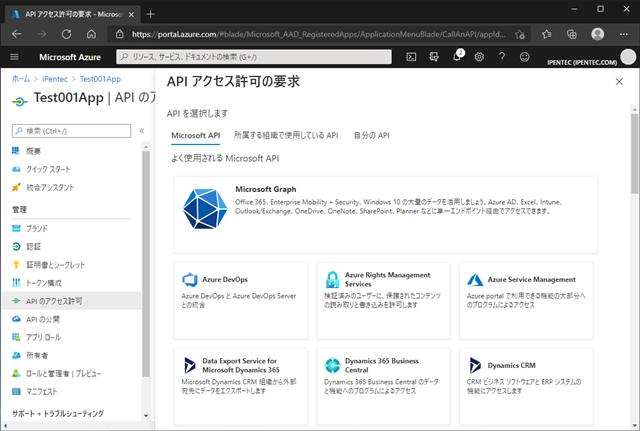Click the left menu vertical scrollbar
The width and height of the screenshot is (640, 431).
[146, 264]
